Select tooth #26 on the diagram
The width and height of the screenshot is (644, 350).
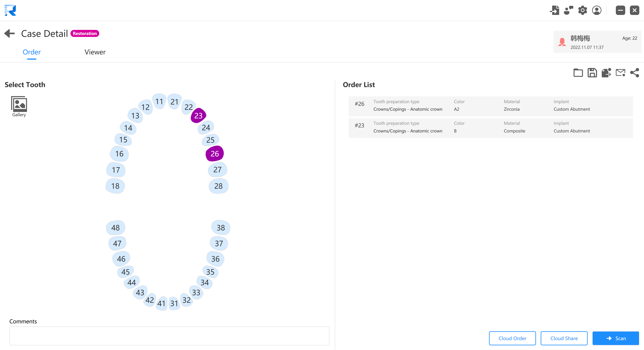(x=214, y=153)
